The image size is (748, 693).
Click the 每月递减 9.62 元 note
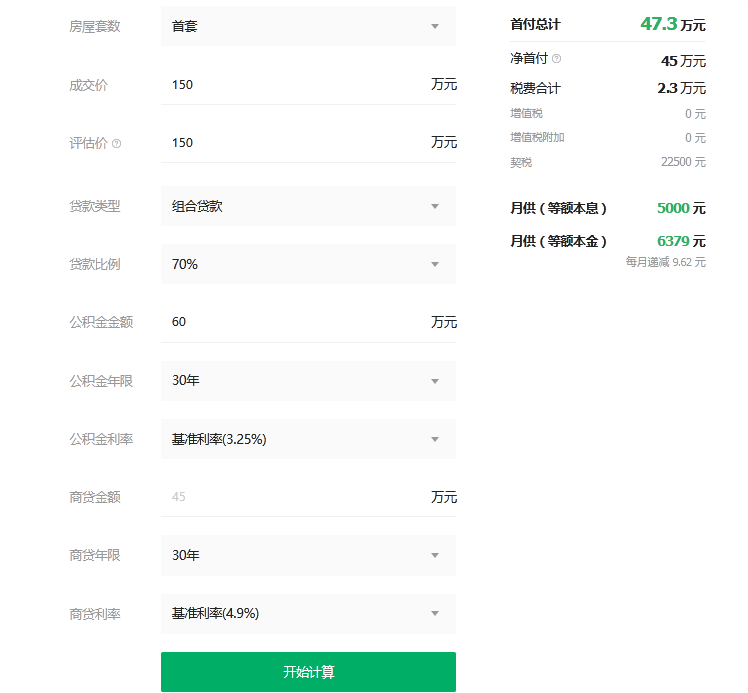tap(665, 262)
